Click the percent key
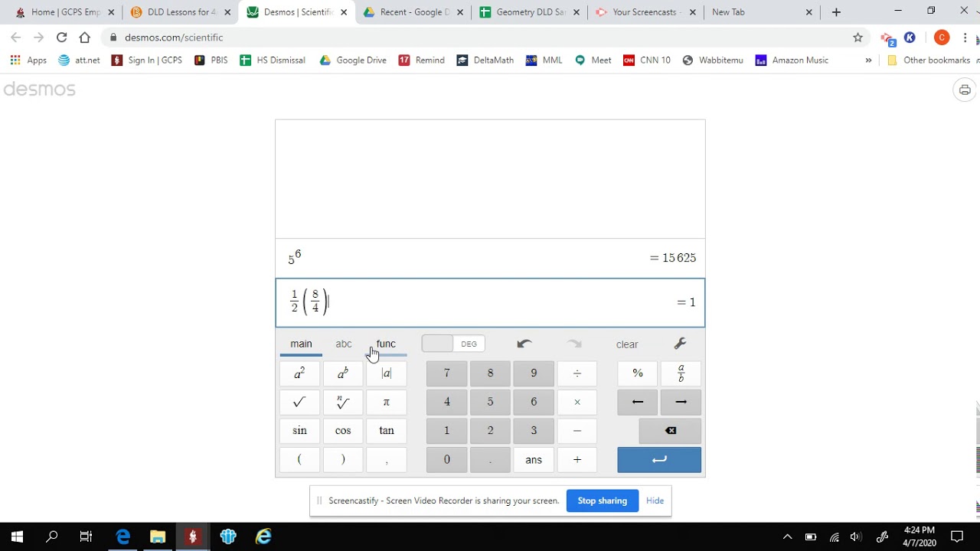980x551 pixels. pos(638,373)
